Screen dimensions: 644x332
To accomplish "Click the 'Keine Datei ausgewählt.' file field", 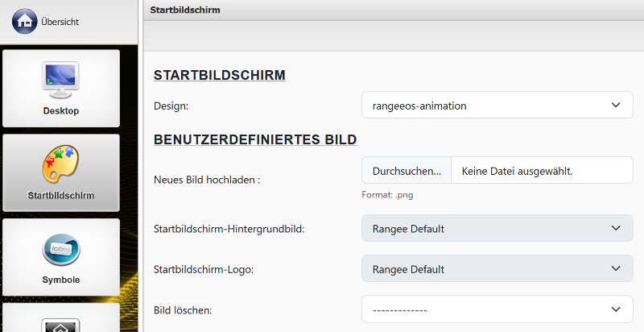I will (x=541, y=171).
